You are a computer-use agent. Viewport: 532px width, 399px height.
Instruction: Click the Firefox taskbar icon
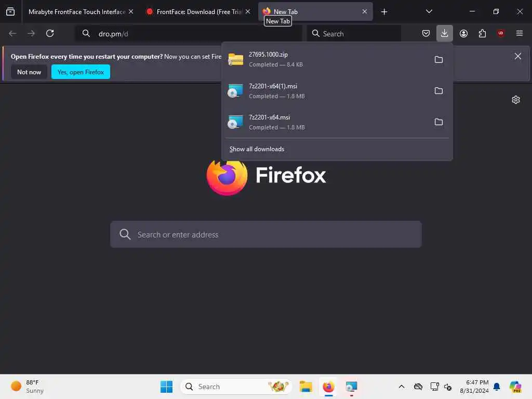[x=328, y=387]
